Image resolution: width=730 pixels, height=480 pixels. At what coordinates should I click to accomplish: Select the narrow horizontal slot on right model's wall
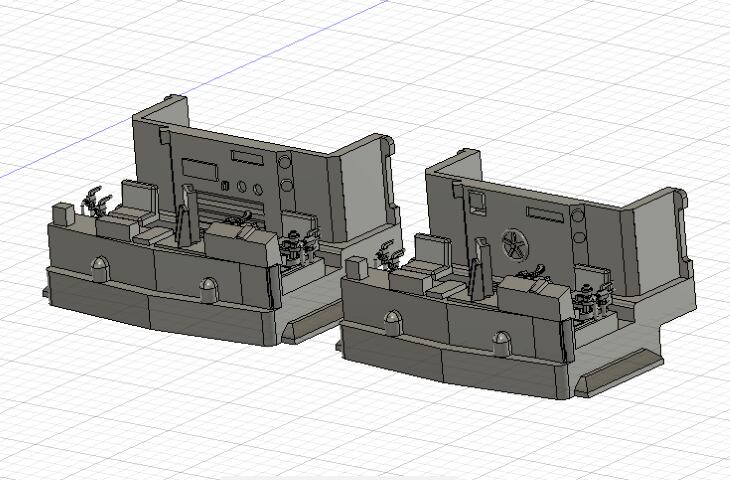[x=546, y=216]
